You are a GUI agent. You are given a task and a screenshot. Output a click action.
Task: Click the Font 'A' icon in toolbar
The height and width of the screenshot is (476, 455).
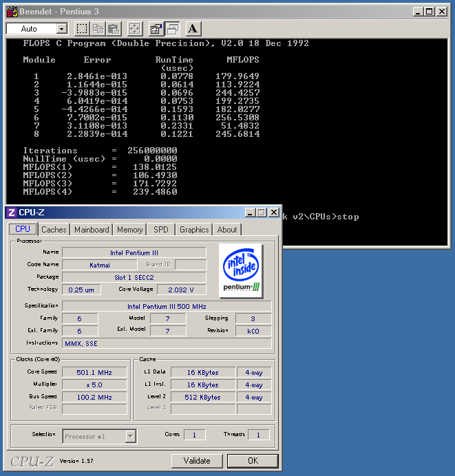pos(193,29)
